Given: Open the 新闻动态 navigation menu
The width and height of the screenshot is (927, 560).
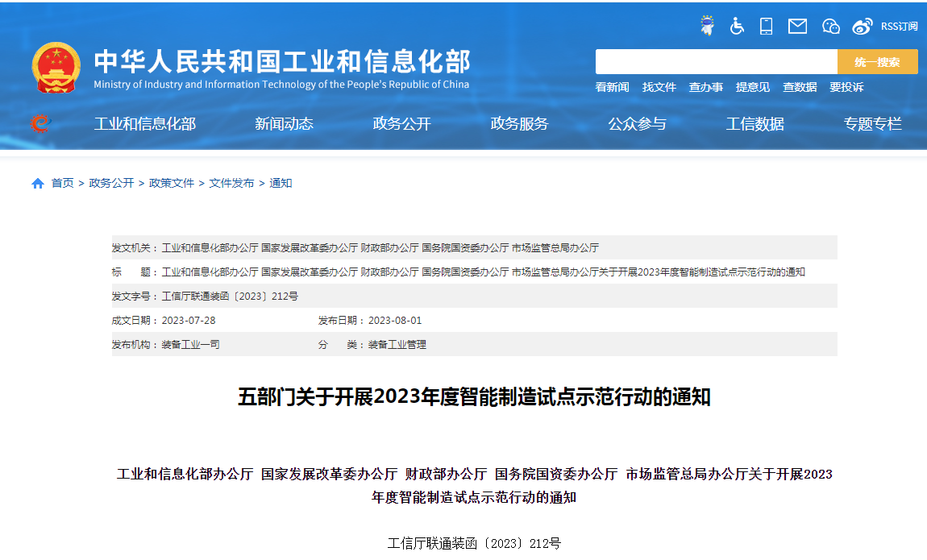Looking at the screenshot, I should click(x=284, y=124).
